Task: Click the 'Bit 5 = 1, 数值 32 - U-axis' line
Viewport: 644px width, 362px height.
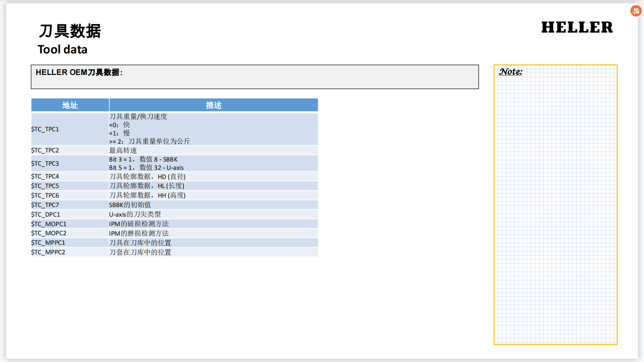Action: coord(147,168)
